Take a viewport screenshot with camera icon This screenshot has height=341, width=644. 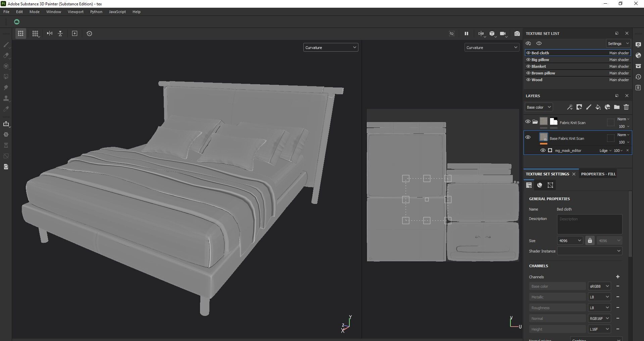click(517, 34)
